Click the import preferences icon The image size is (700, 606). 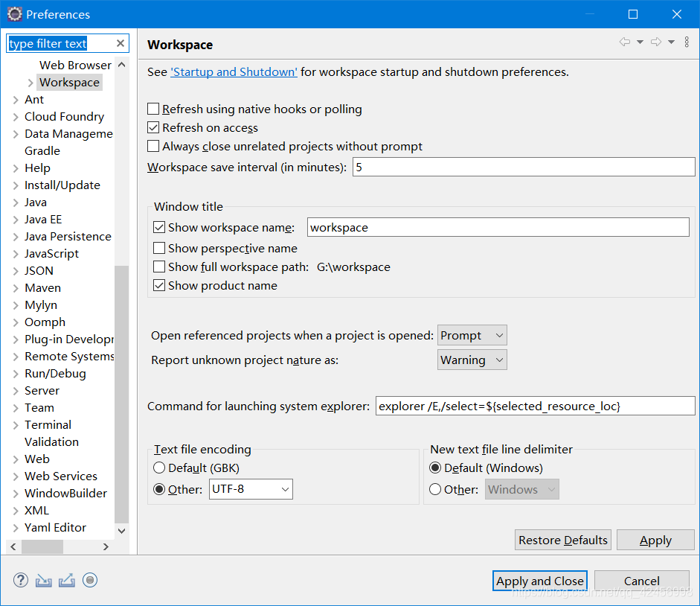[44, 580]
